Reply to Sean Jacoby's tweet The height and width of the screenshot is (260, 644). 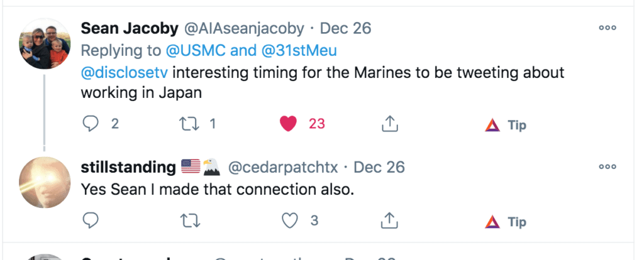click(92, 124)
